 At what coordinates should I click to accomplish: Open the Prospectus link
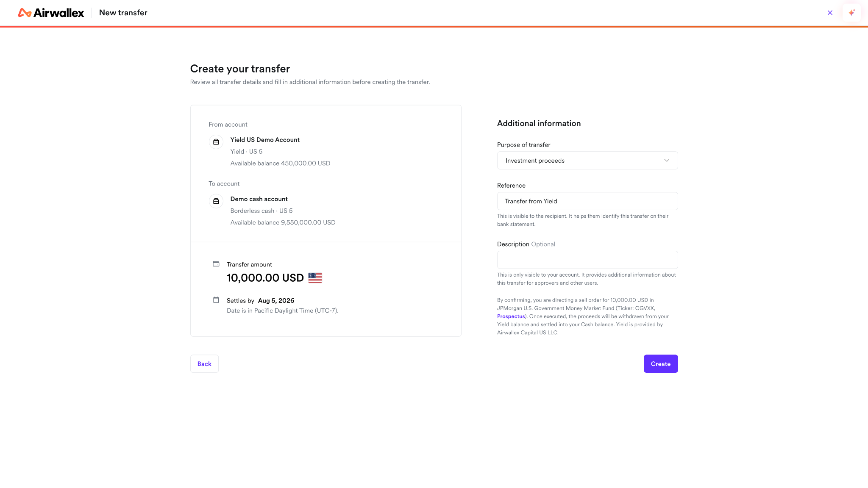511,316
